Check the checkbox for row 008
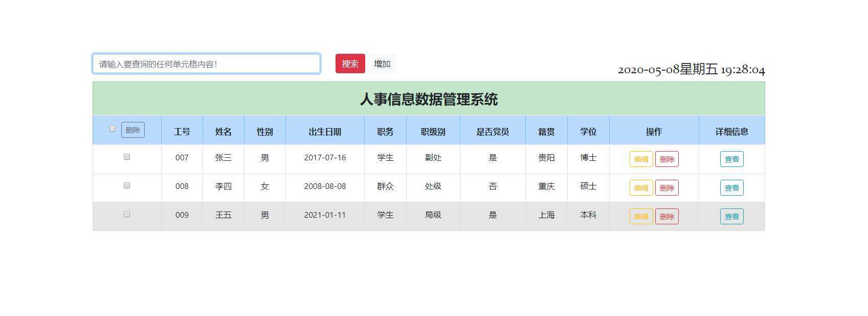868x316 pixels. 127,185
